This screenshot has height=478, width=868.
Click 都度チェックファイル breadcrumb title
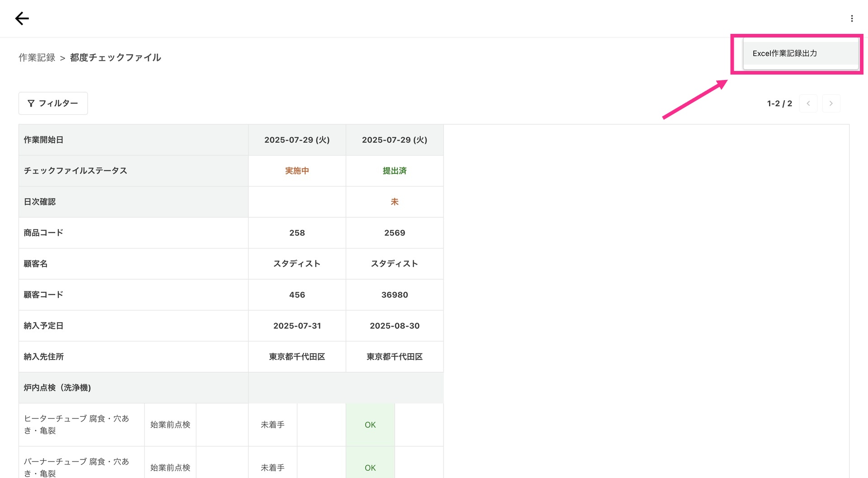[115, 58]
